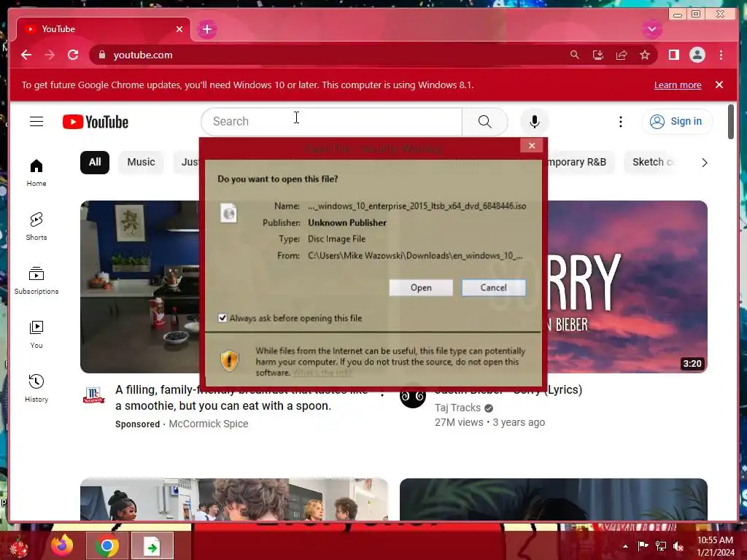747x560 pixels.
Task: Click the green arrow file taskbar icon
Action: click(152, 545)
